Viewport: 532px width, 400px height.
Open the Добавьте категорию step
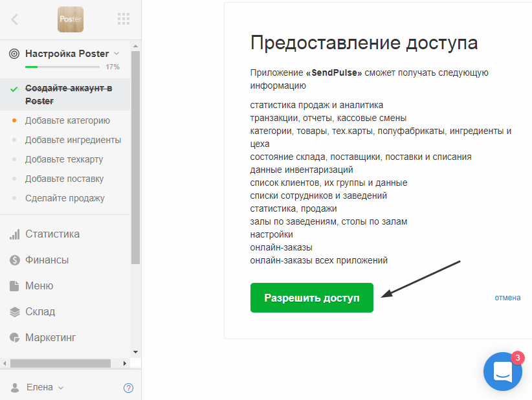67,120
